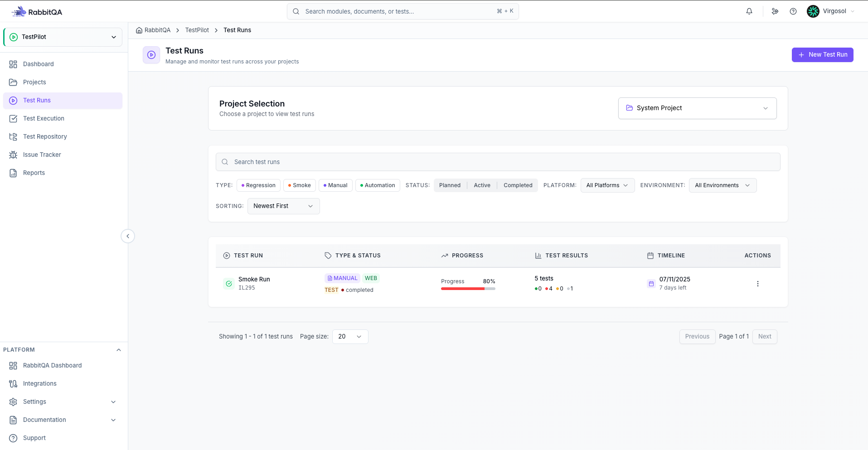Click the Integrations icon in sidebar
Image resolution: width=868 pixels, height=450 pixels.
point(13,384)
